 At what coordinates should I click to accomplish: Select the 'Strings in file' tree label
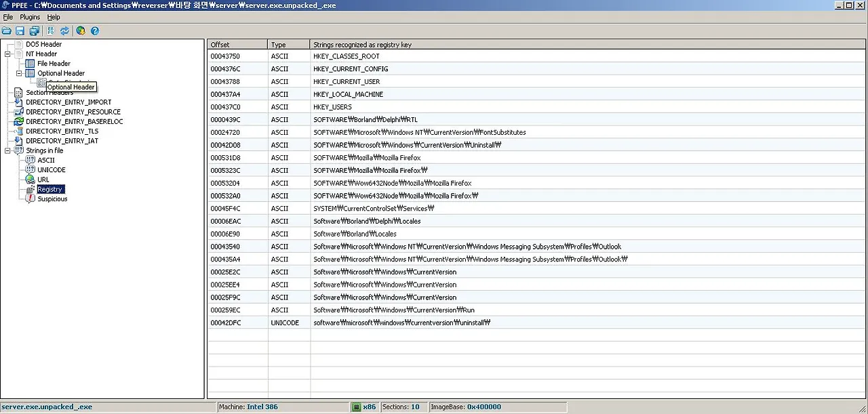pos(45,150)
